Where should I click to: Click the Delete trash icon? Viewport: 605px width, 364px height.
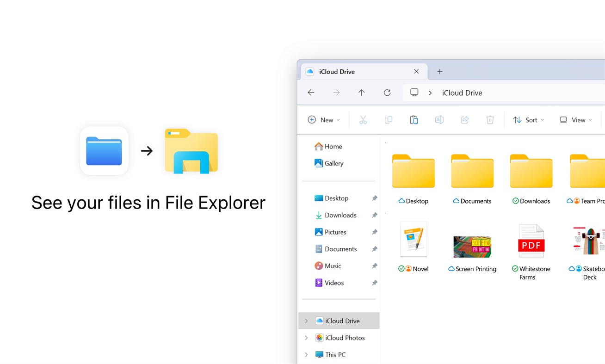pyautogui.click(x=490, y=119)
